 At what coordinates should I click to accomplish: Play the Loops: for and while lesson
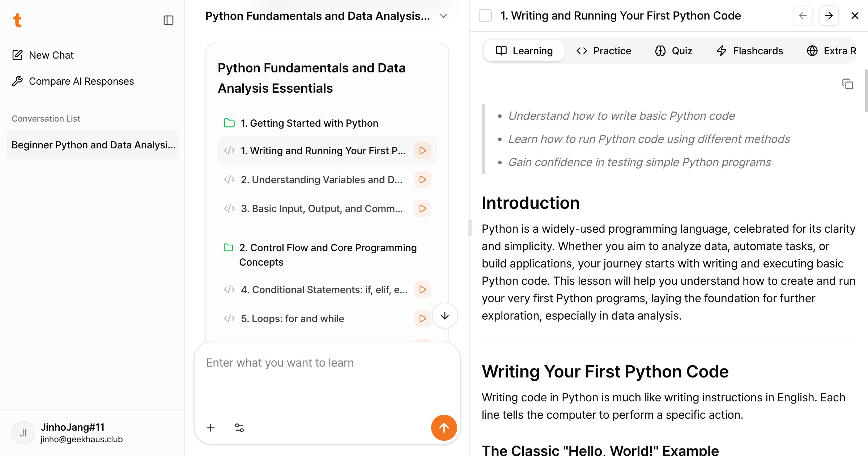422,318
